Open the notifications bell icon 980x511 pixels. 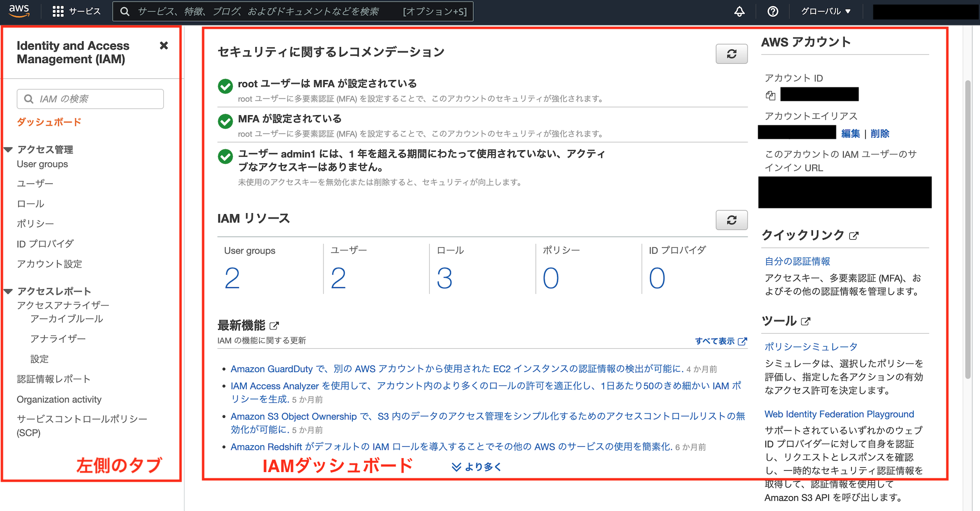click(x=739, y=12)
